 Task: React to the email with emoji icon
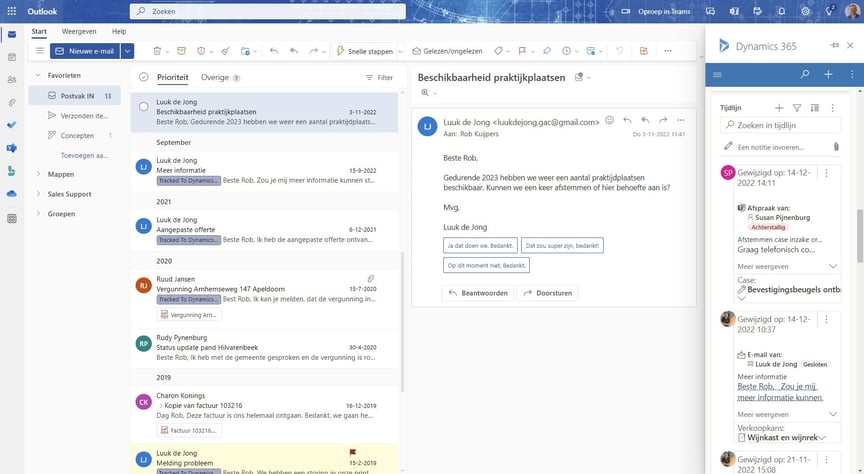coord(609,120)
